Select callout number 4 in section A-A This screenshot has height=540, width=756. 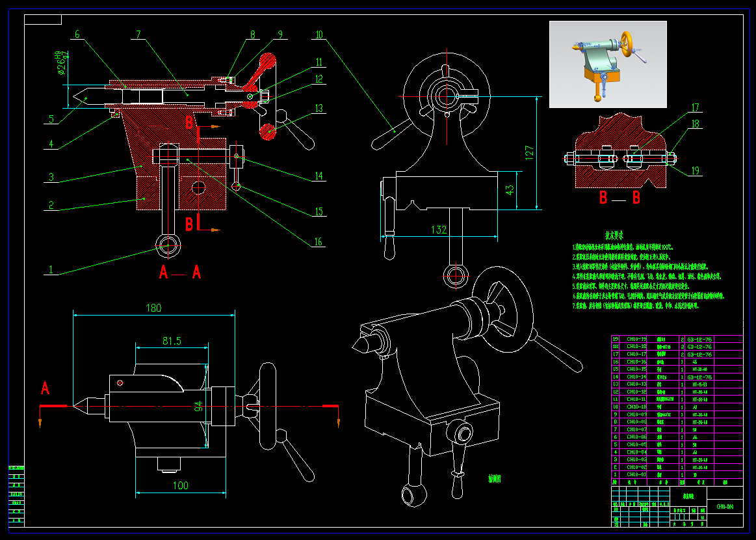click(51, 144)
